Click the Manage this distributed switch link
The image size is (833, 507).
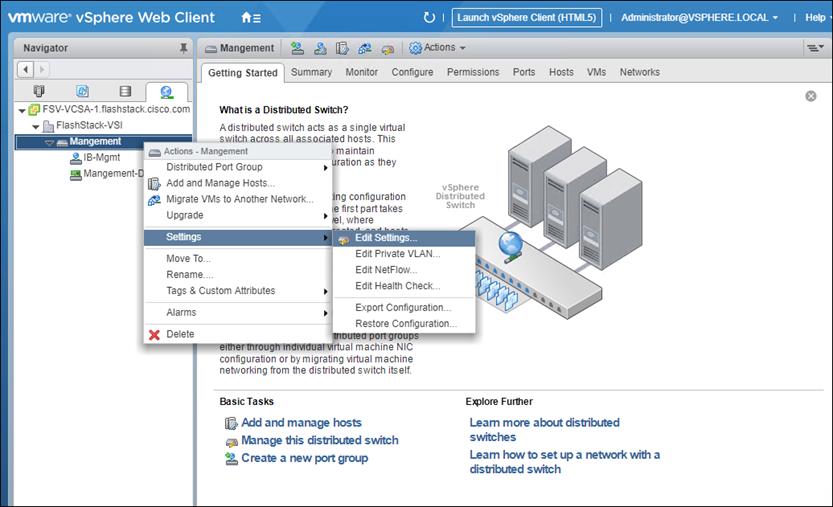(x=320, y=441)
